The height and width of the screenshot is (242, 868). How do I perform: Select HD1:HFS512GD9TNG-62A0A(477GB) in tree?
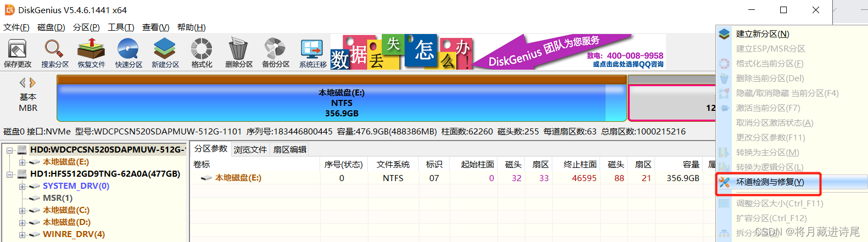[x=105, y=174]
